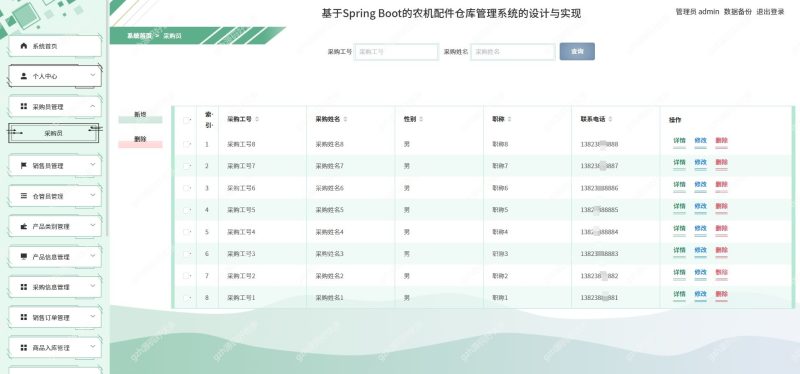Viewport: 800px width, 374px height.
Task: Sort by 联系电话 column arrows
Action: coord(610,119)
